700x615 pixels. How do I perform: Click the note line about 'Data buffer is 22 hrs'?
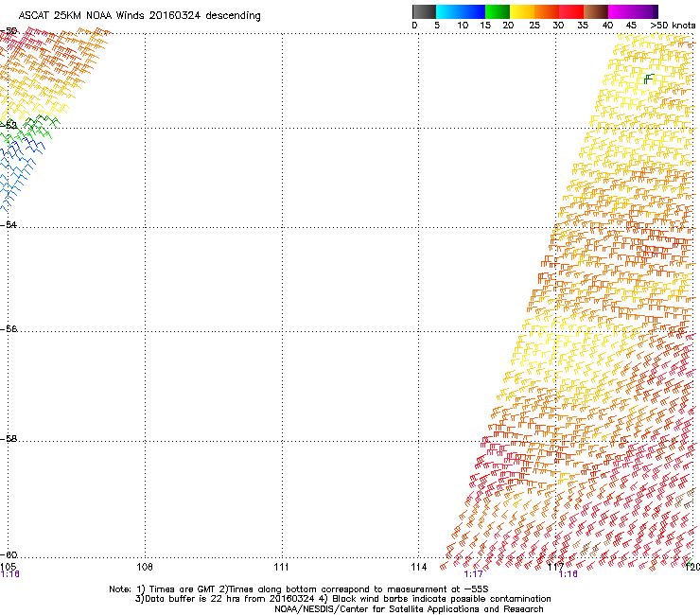tap(342, 599)
